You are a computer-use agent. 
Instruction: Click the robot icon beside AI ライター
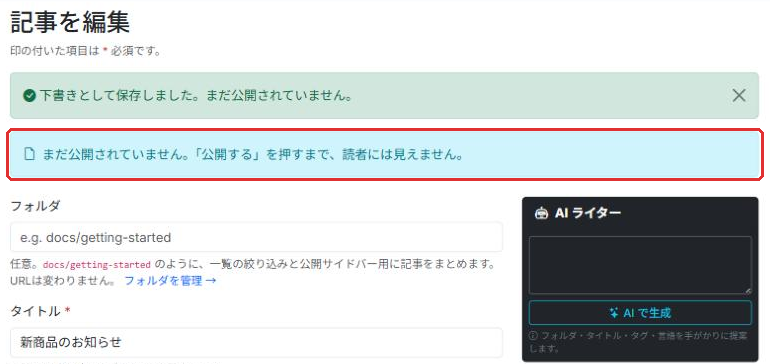tap(541, 213)
